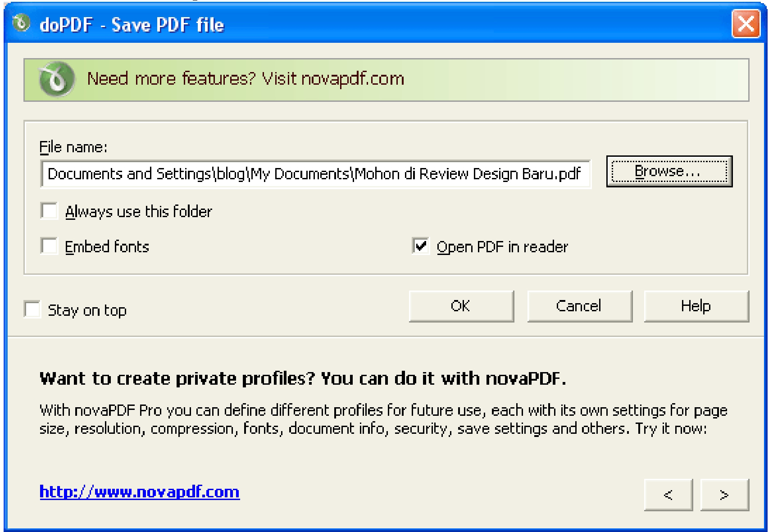The image size is (773, 532).
Task: Follow the http://www.novapdf.com link
Action: [140, 492]
